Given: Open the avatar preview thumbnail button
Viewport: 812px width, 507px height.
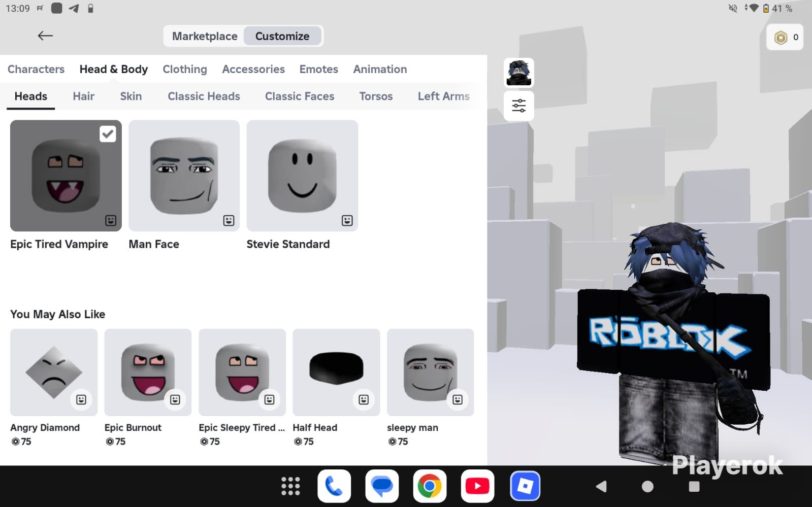Looking at the screenshot, I should (x=518, y=73).
